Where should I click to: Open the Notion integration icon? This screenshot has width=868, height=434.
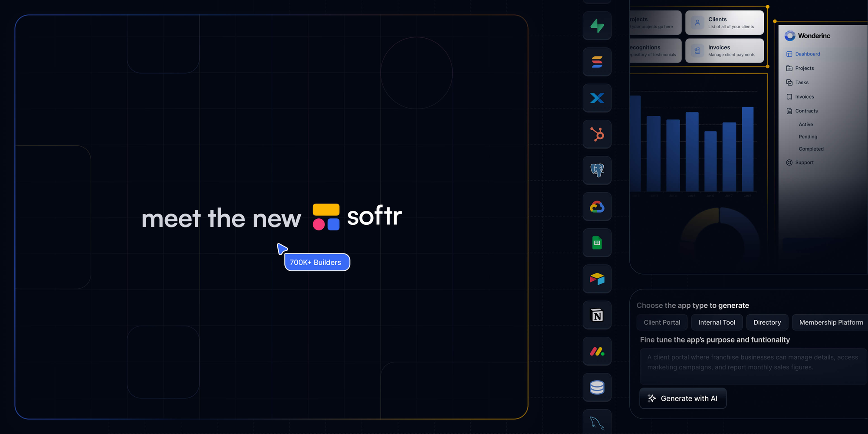pyautogui.click(x=597, y=315)
